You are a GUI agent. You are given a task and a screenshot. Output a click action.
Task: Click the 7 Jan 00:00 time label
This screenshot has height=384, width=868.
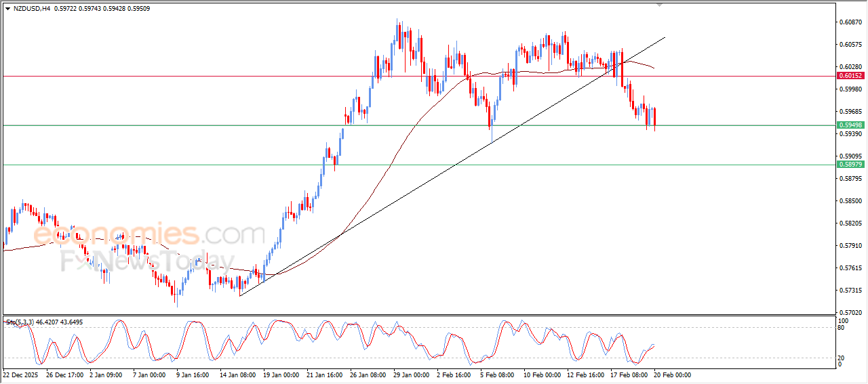pyautogui.click(x=150, y=375)
